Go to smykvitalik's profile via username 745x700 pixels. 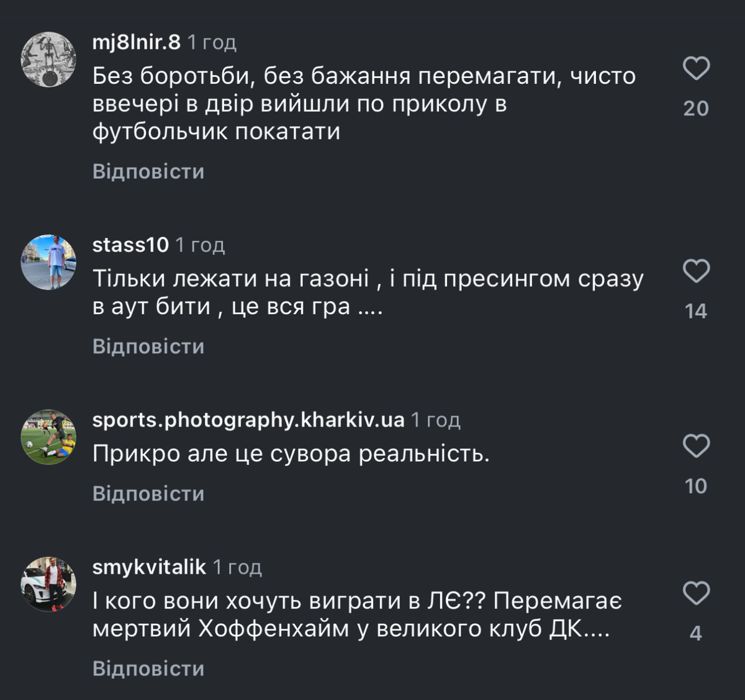pos(149,567)
